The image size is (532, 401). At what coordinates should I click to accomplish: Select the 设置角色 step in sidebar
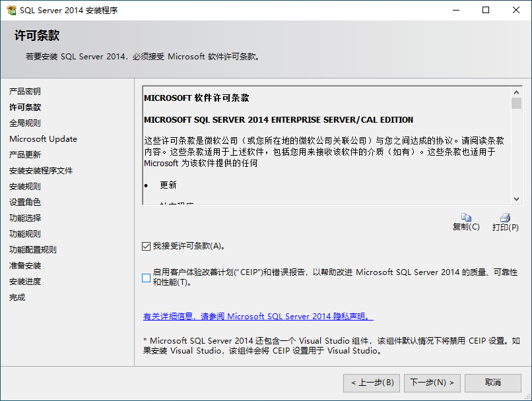click(25, 202)
